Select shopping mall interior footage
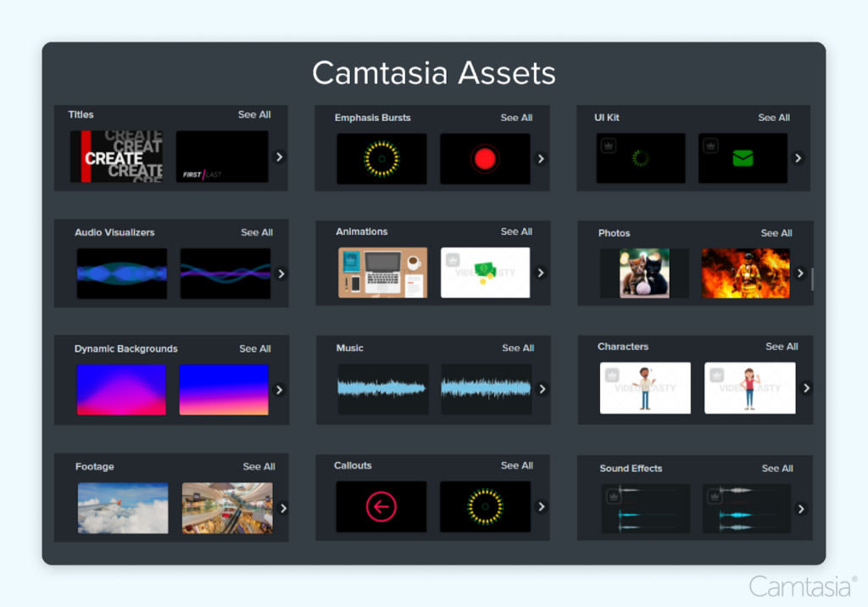The height and width of the screenshot is (607, 868). point(227,509)
